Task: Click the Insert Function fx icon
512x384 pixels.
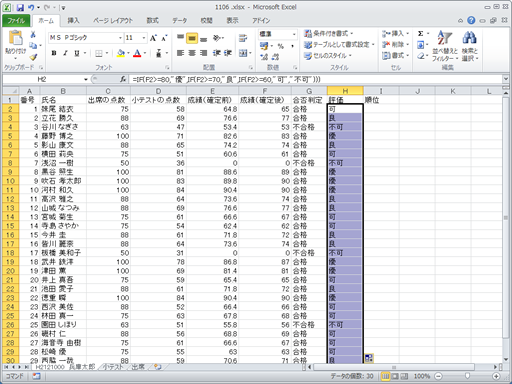Action: [x=123, y=79]
